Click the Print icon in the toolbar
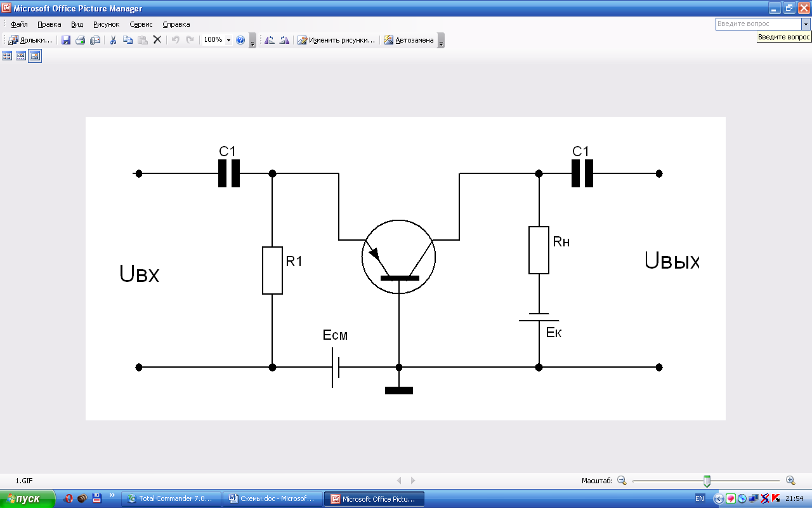812x508 pixels. coord(81,40)
